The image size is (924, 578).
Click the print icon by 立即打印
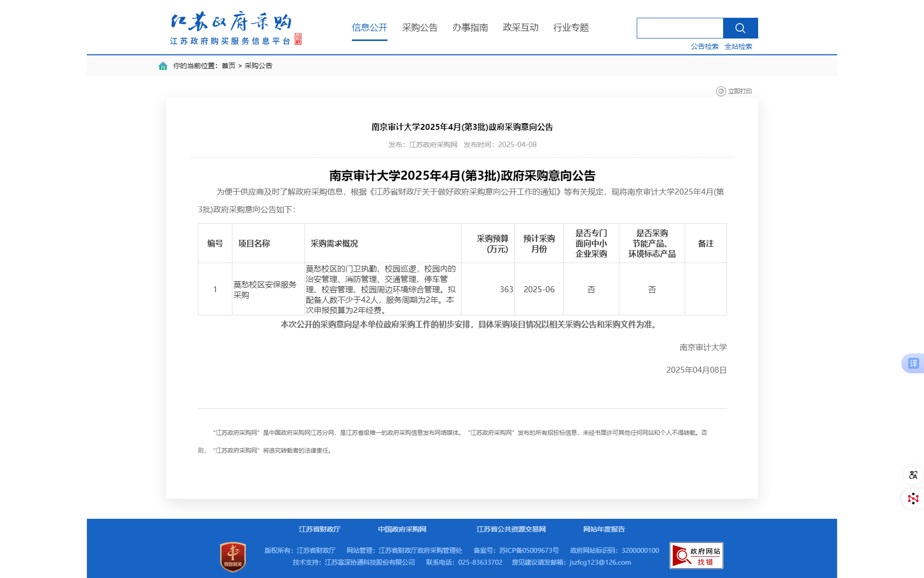(x=721, y=91)
